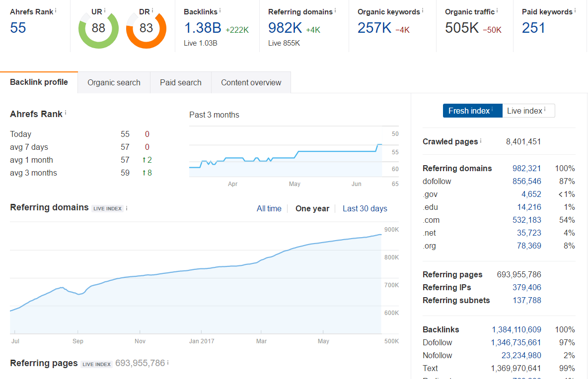Open the Content overview tab
This screenshot has height=379, width=588.
click(251, 83)
